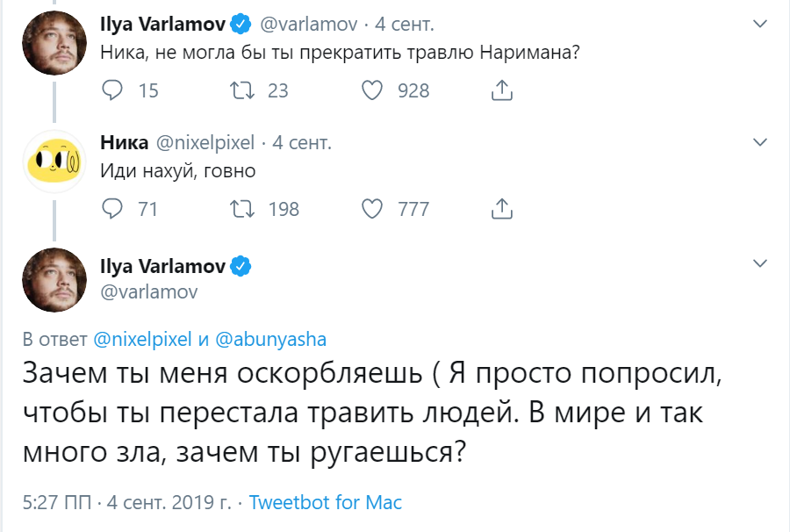
Task: Click the Tweetbot for Mac source link
Action: pyautogui.click(x=326, y=502)
